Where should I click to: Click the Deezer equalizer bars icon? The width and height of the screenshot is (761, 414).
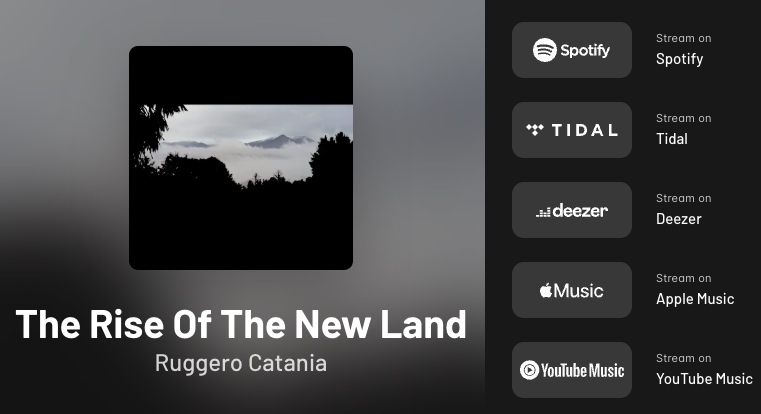tap(543, 212)
